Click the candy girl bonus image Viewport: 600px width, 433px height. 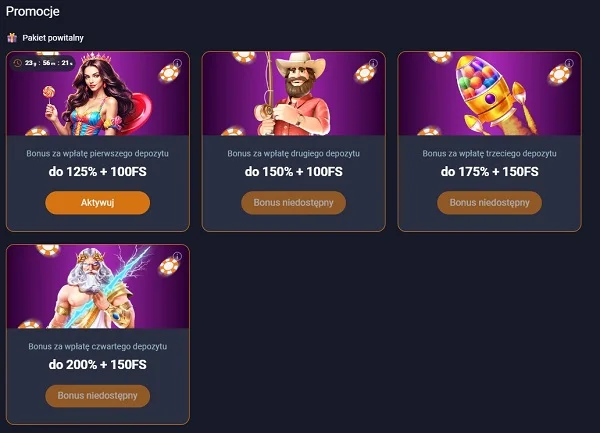point(97,93)
